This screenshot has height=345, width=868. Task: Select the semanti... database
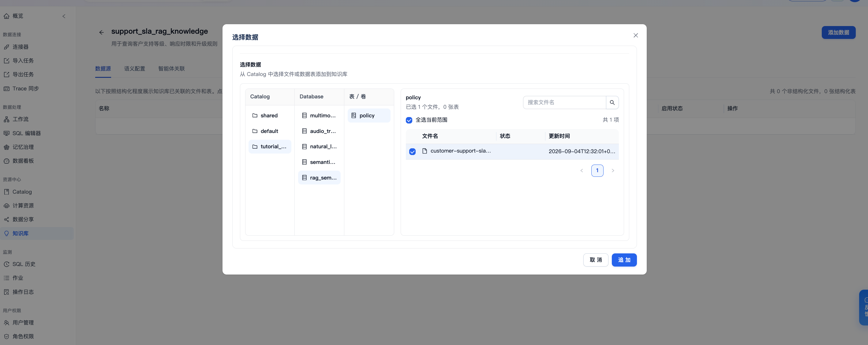point(319,162)
